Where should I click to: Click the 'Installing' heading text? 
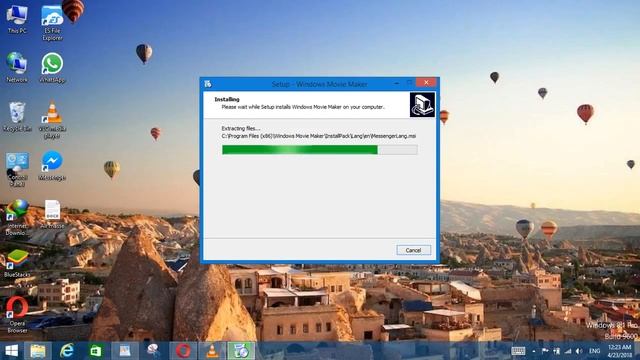pyautogui.click(x=227, y=99)
